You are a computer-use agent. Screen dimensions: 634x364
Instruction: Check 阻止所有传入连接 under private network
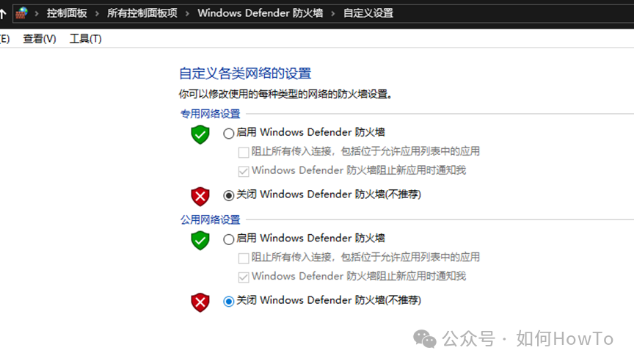click(x=244, y=152)
